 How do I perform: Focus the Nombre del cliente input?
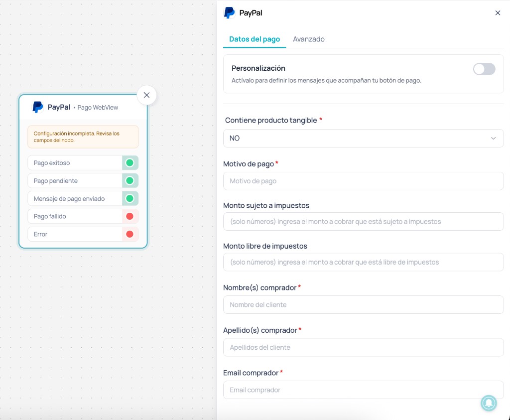coord(363,305)
